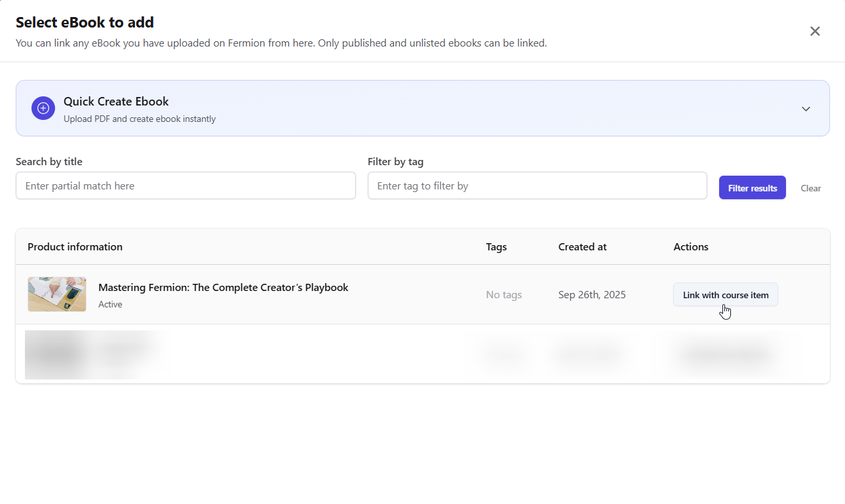This screenshot has width=845, height=504.
Task: Focus the Filter by tag input
Action: 537,186
